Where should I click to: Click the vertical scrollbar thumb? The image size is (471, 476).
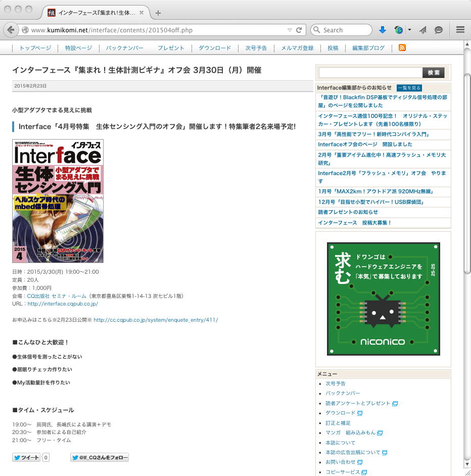[467, 174]
